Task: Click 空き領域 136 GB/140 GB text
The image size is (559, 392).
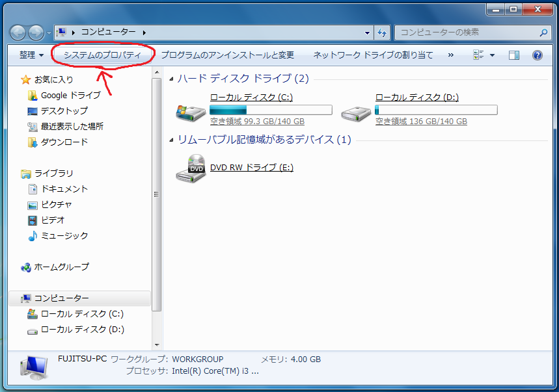Action: (x=422, y=122)
